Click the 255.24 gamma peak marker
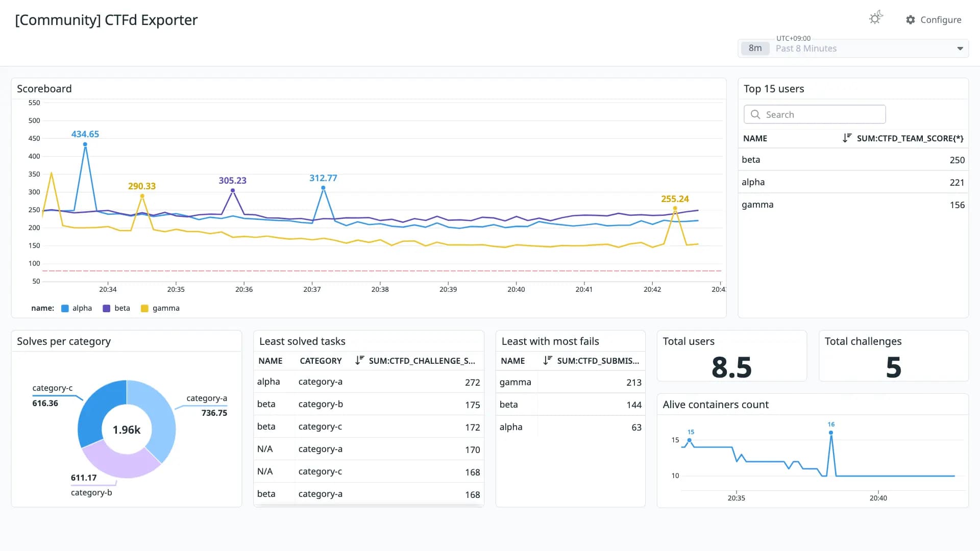980x551 pixels. [675, 208]
